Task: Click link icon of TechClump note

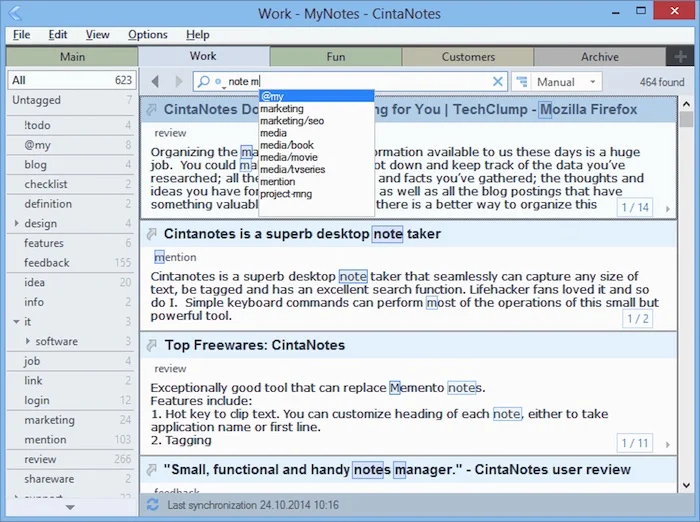Action: click(x=152, y=109)
